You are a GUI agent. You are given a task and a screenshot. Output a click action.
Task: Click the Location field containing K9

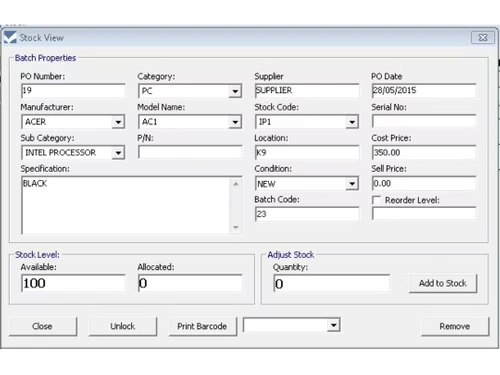(307, 152)
